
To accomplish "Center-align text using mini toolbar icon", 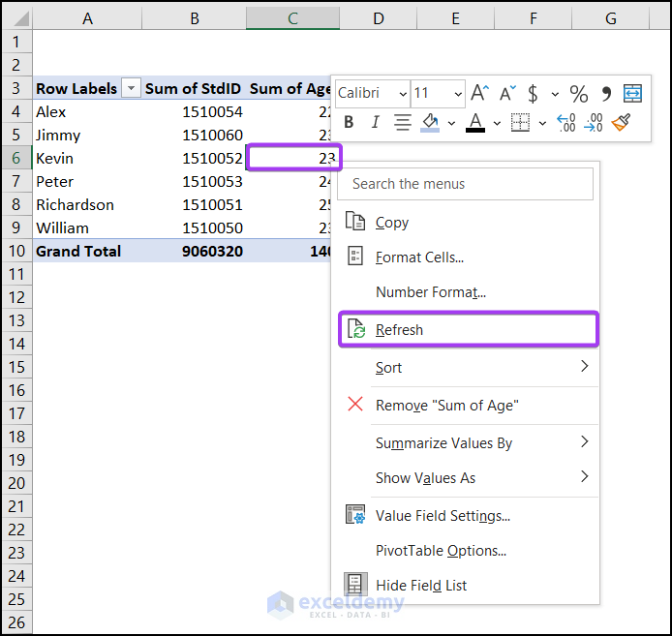I will pos(403,122).
